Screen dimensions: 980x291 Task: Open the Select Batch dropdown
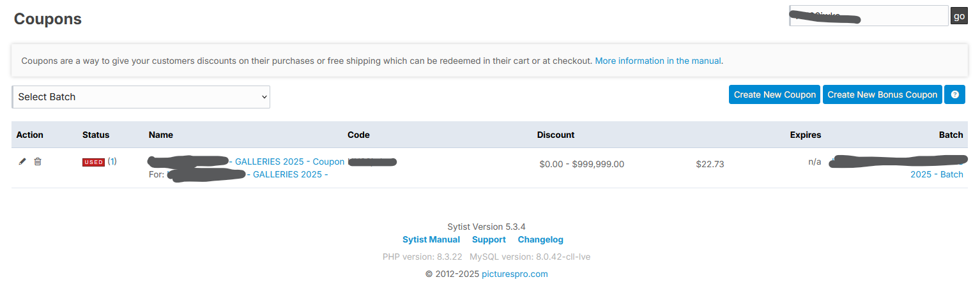pyautogui.click(x=141, y=97)
